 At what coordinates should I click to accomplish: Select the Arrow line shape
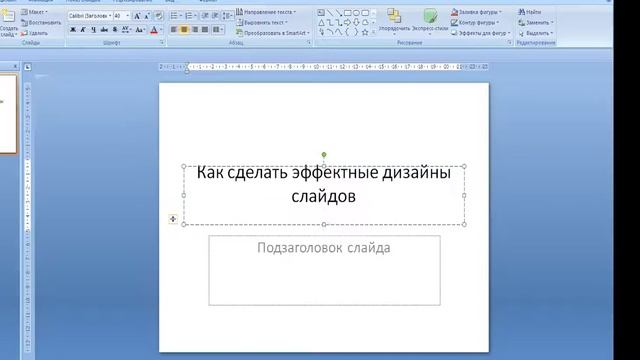point(339,13)
